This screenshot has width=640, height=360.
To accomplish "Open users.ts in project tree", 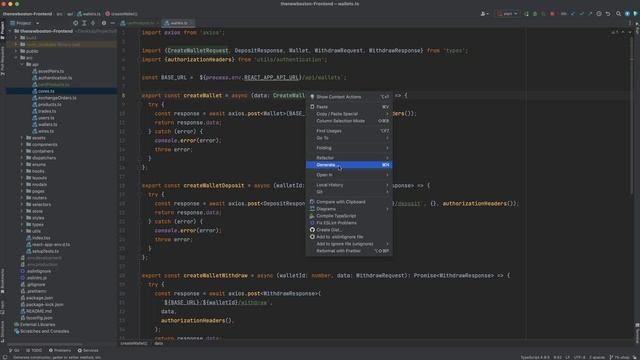I will (43, 118).
